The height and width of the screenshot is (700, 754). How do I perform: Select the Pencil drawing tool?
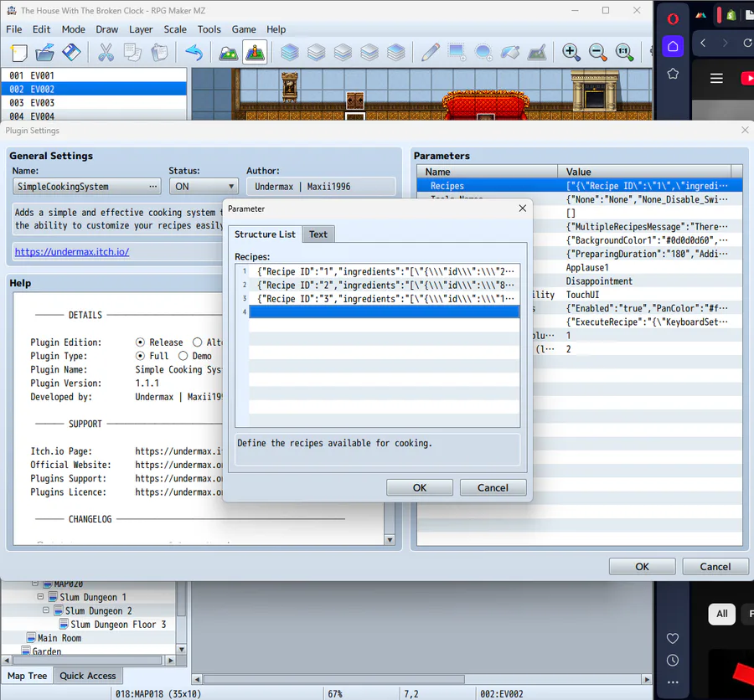pyautogui.click(x=431, y=52)
